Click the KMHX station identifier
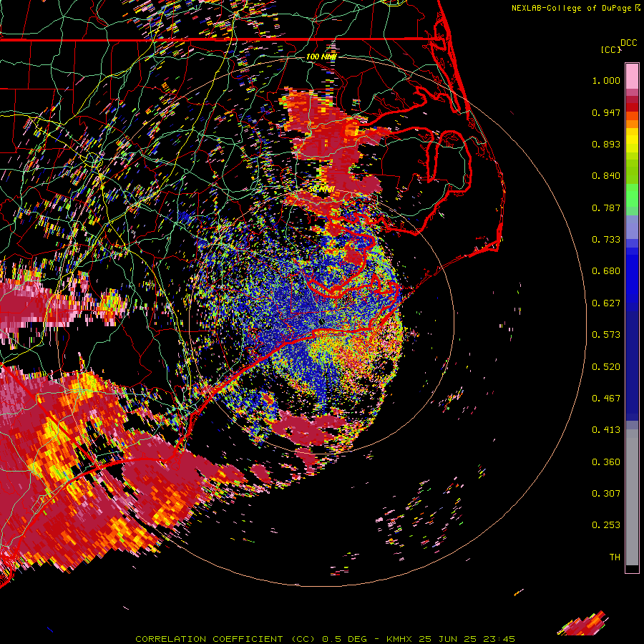 pyautogui.click(x=399, y=639)
